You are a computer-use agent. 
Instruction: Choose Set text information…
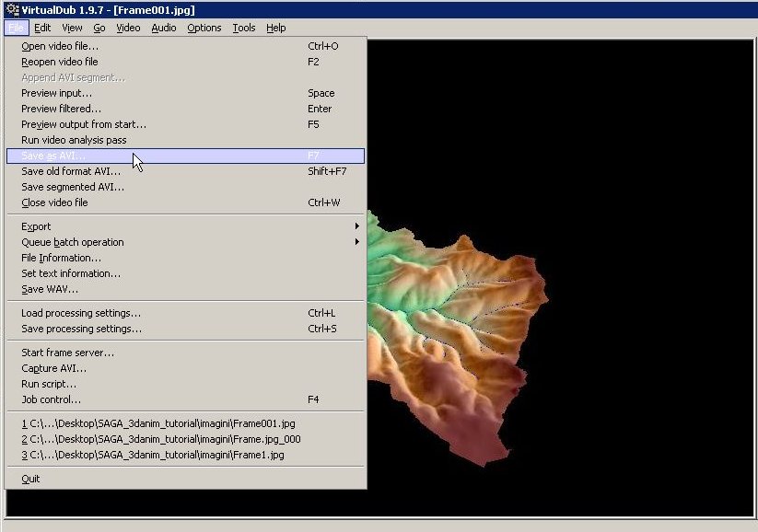coord(186,273)
